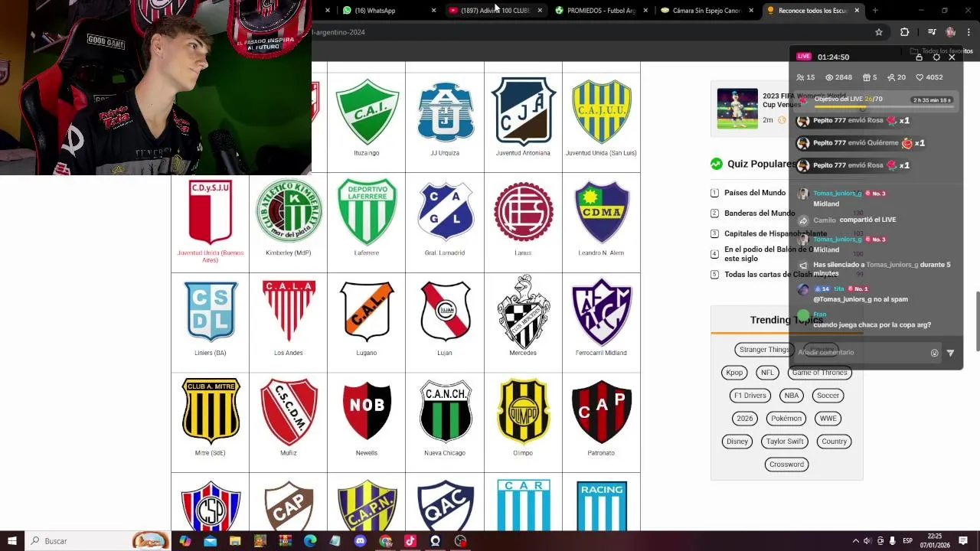This screenshot has height=551, width=980.
Task: Click the Lanus club crest
Action: 523,211
